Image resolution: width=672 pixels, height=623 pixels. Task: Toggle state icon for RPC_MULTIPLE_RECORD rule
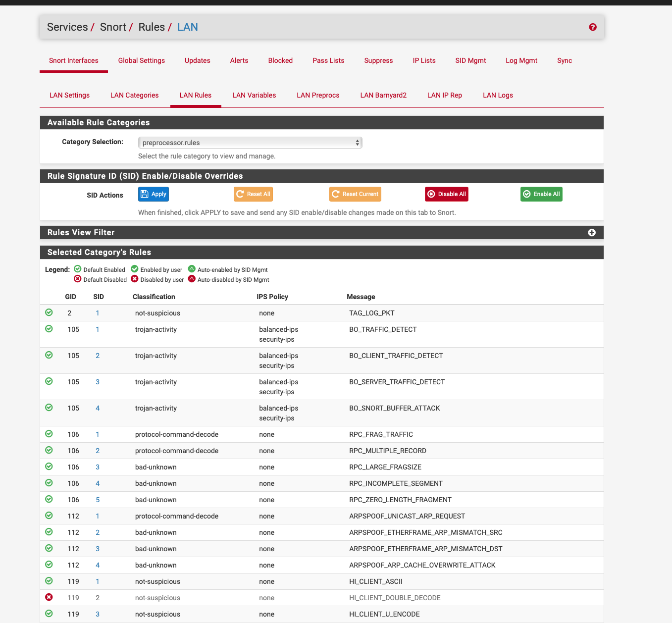tap(49, 450)
